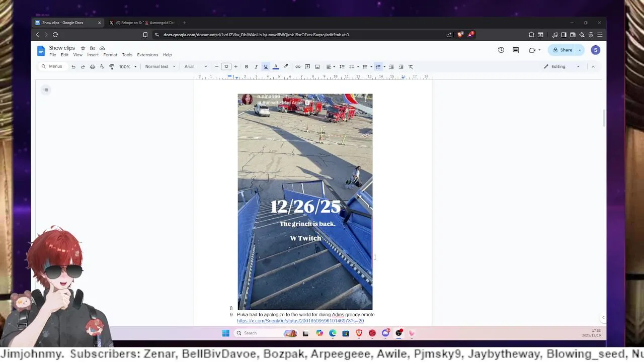This screenshot has width=644, height=362.
Task: Star the Show clips document
Action: [83, 48]
